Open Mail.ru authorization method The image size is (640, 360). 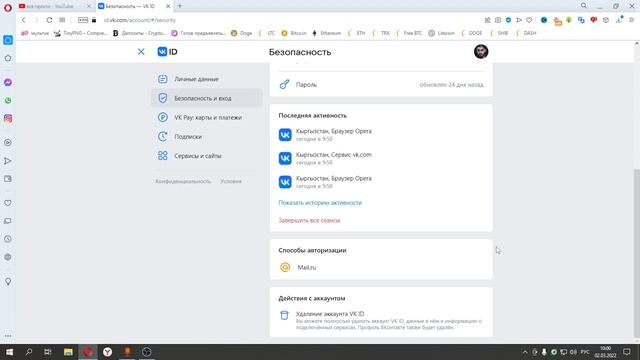(x=381, y=267)
